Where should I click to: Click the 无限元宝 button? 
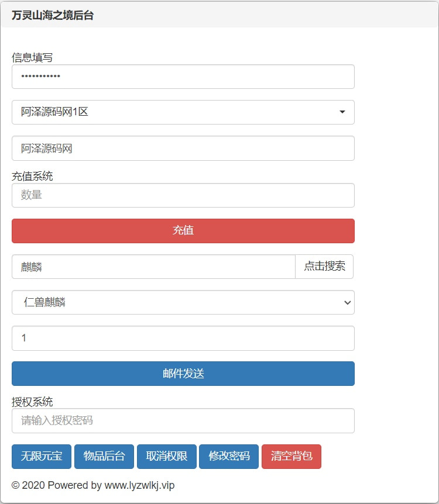click(x=42, y=457)
